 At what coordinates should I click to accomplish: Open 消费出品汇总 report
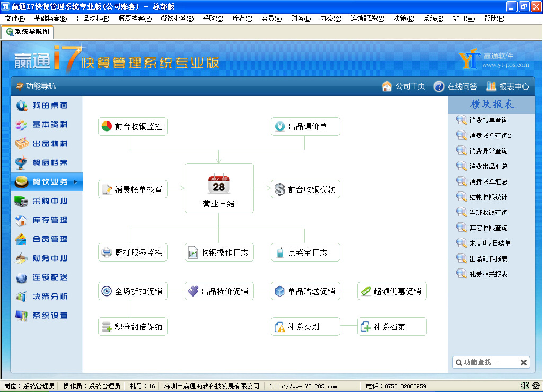488,167
